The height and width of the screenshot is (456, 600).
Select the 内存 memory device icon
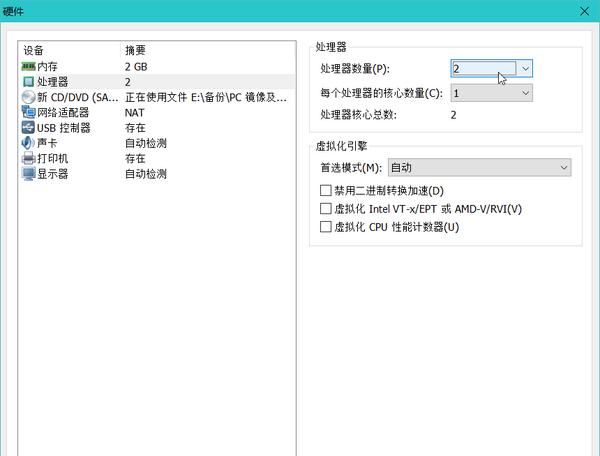pyautogui.click(x=28, y=67)
